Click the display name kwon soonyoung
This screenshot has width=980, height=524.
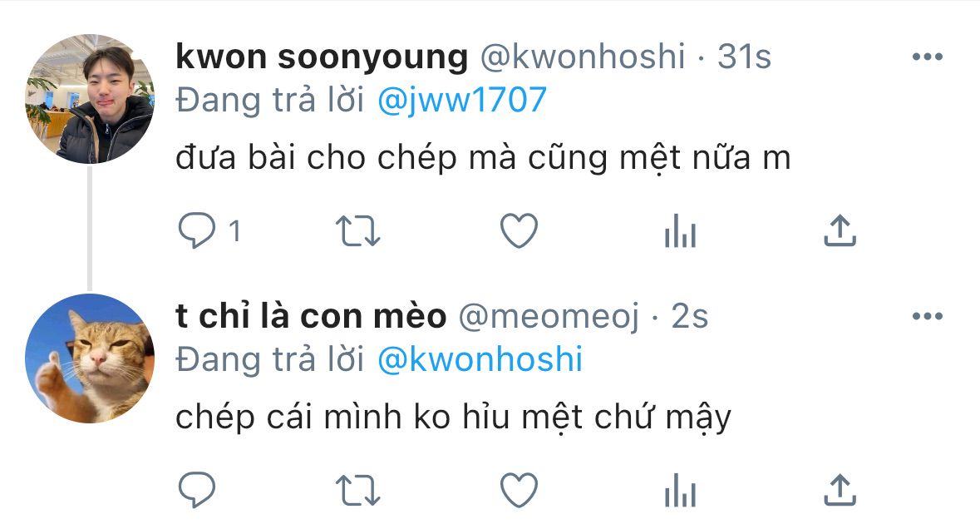point(322,57)
